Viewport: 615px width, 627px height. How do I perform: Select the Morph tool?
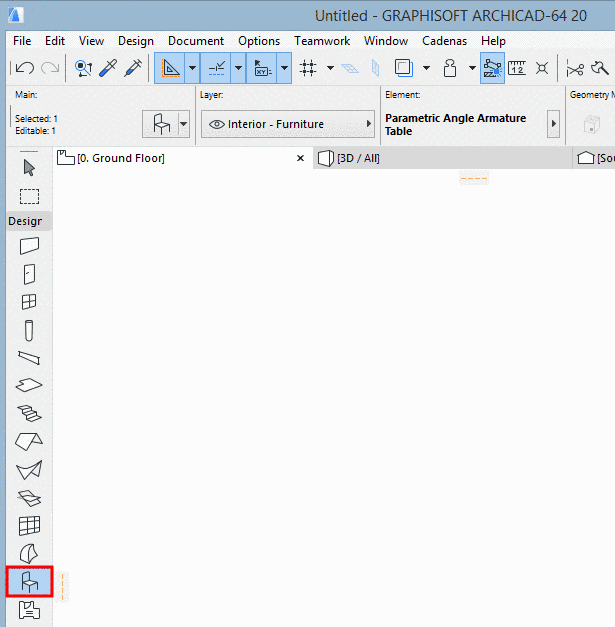coord(29,553)
